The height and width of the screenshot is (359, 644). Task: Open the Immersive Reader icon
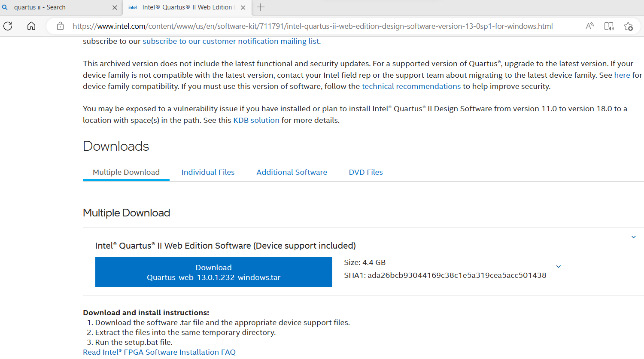[x=609, y=26]
